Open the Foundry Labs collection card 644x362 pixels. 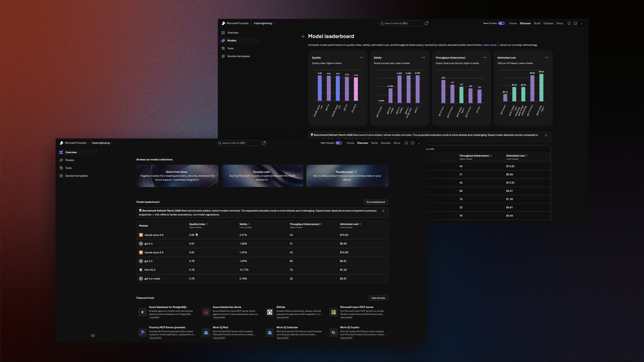pyautogui.click(x=262, y=176)
